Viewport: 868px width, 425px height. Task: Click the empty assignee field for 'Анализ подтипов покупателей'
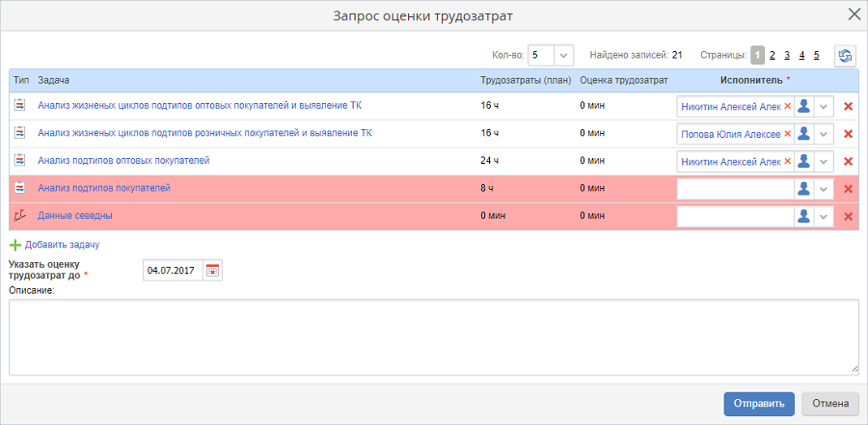[734, 189]
